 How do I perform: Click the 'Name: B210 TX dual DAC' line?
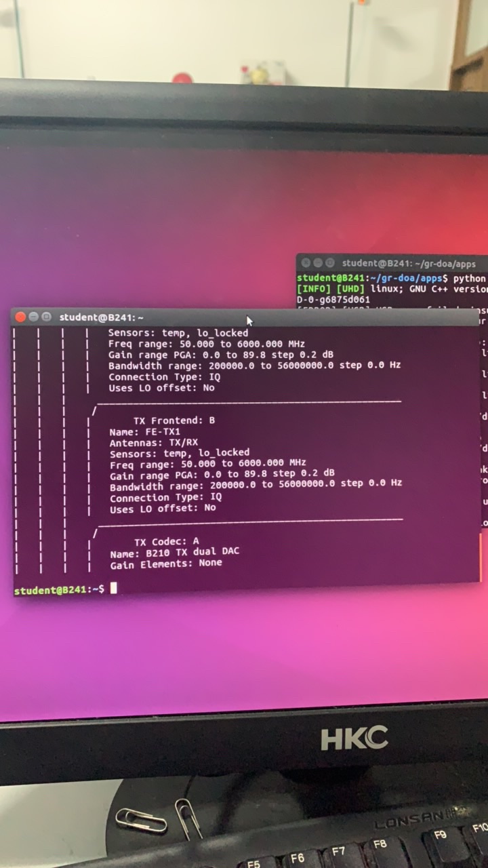coord(175,553)
